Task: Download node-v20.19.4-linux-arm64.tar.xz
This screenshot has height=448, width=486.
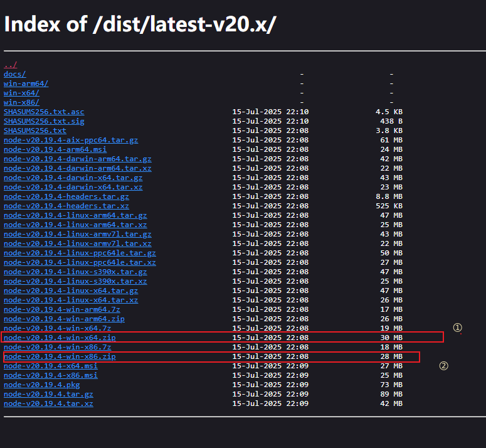Action: pyautogui.click(x=75, y=225)
